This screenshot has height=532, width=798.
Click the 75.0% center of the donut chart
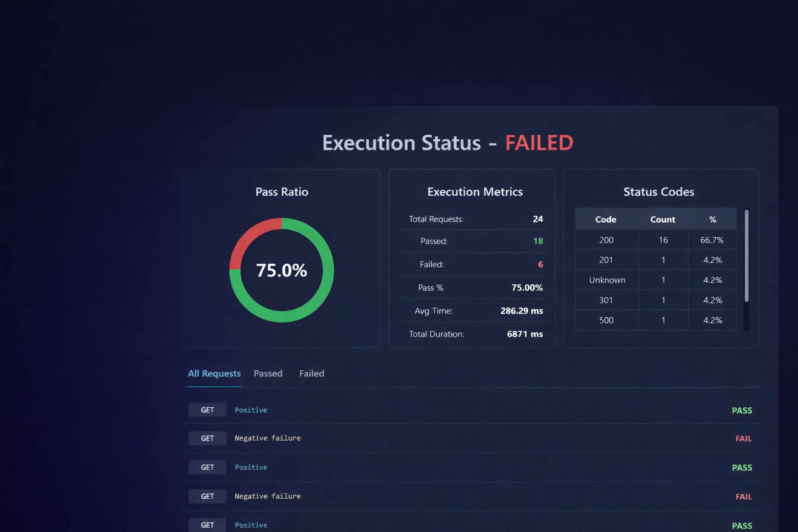pos(281,270)
